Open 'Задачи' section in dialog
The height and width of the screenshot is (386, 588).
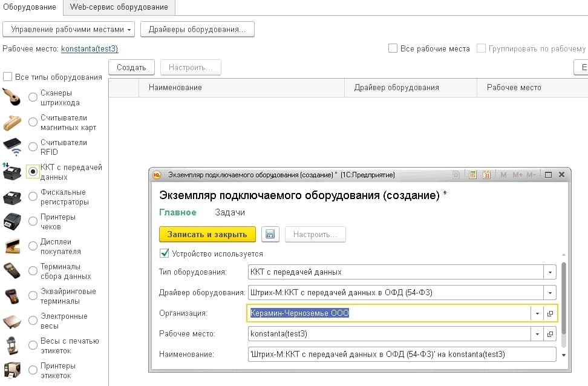[x=230, y=212]
